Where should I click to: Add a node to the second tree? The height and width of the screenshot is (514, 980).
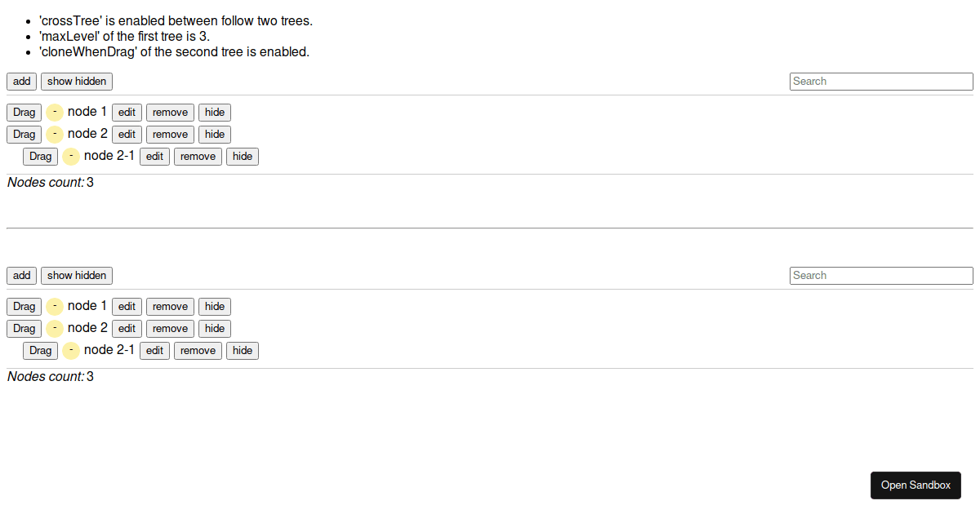(22, 276)
